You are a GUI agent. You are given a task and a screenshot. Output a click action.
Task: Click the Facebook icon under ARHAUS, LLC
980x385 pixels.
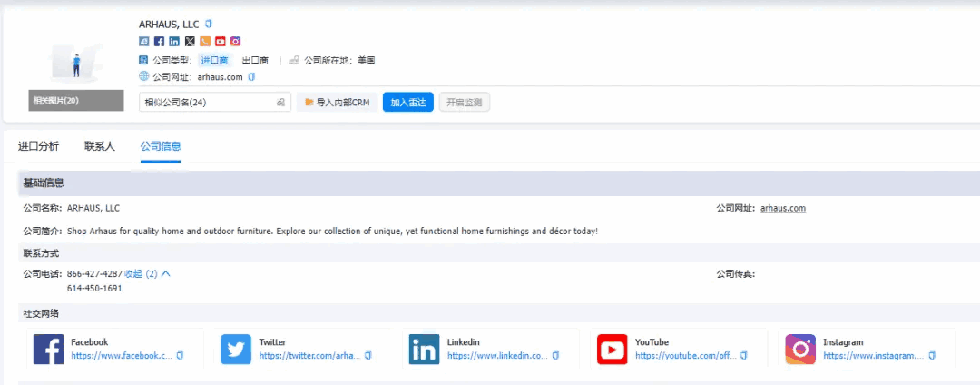click(159, 41)
